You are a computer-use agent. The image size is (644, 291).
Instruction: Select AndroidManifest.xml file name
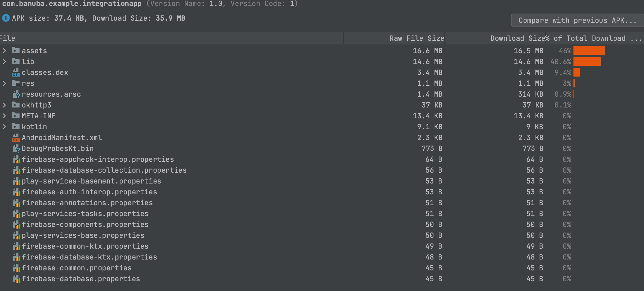click(x=62, y=138)
